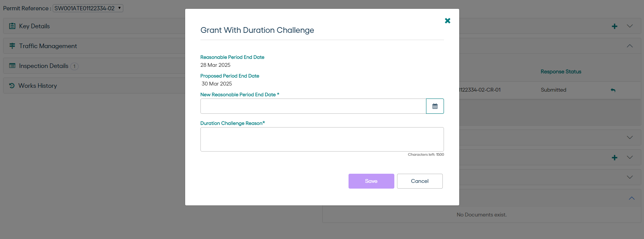The image size is (644, 239).
Task: Open the Traffic Management section
Action: 48,46
